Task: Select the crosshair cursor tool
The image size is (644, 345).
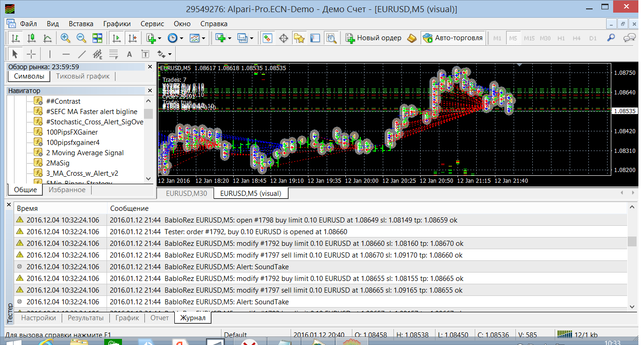Action: pyautogui.click(x=31, y=54)
